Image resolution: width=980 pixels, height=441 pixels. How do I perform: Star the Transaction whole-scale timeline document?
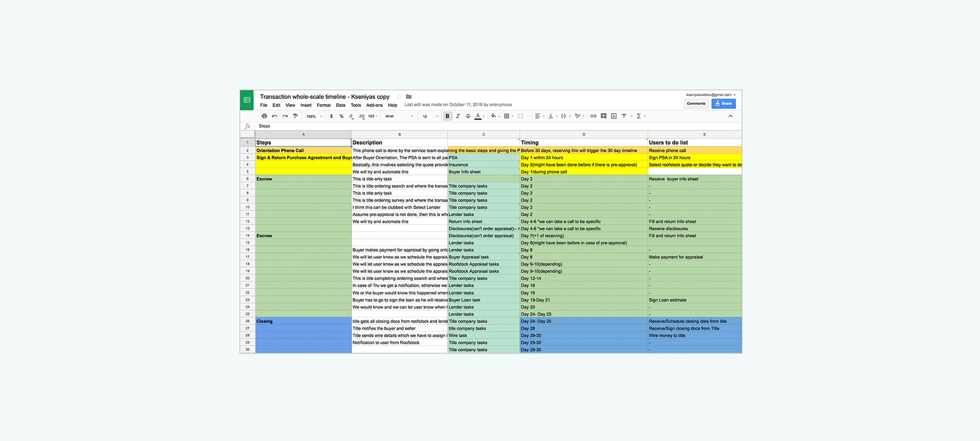pyautogui.click(x=400, y=96)
